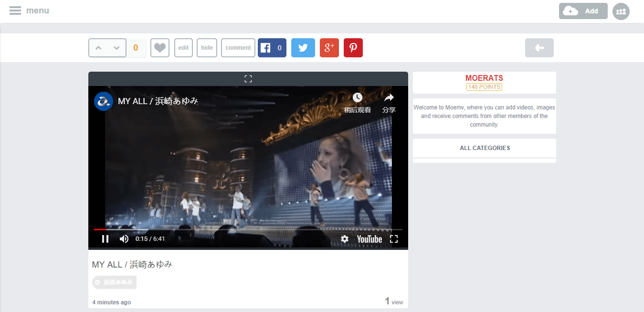Image resolution: width=644 pixels, height=312 pixels.
Task: Click the '4 minutes ago' timestamp
Action: click(x=111, y=302)
